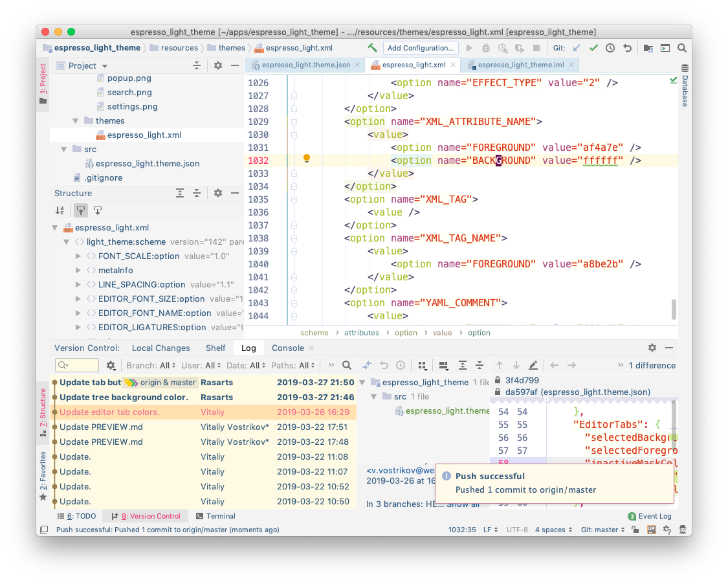Toggle the 2: Favorites side tool window

point(43,476)
